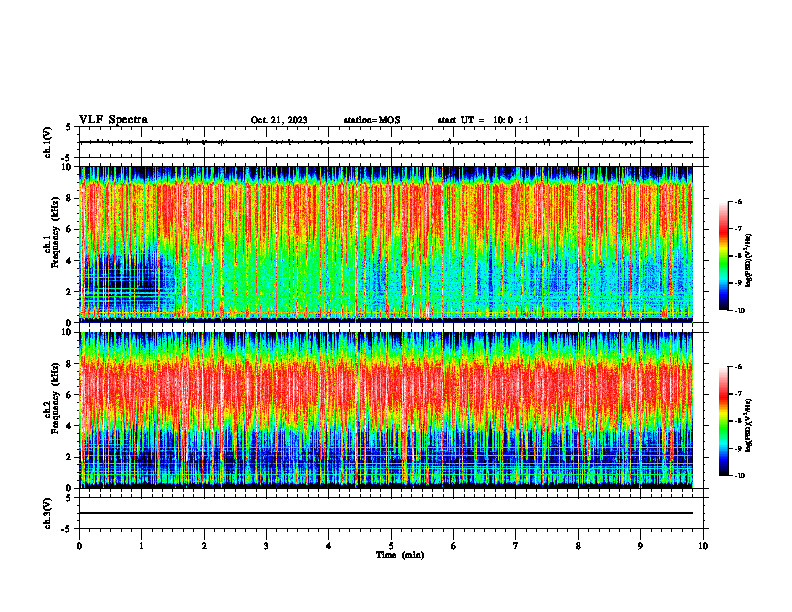
Task: Click the ch.3 flat waveform trace
Action: [x=386, y=513]
